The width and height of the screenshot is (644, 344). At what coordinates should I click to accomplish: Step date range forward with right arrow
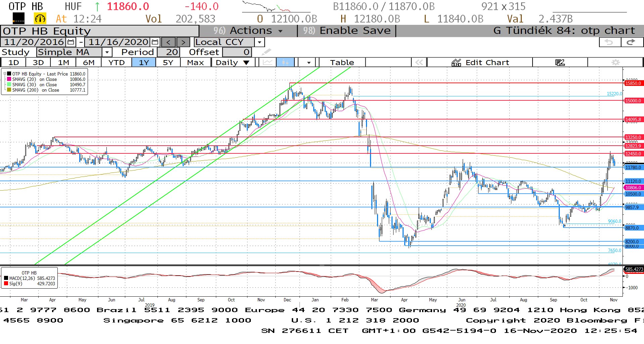183,42
